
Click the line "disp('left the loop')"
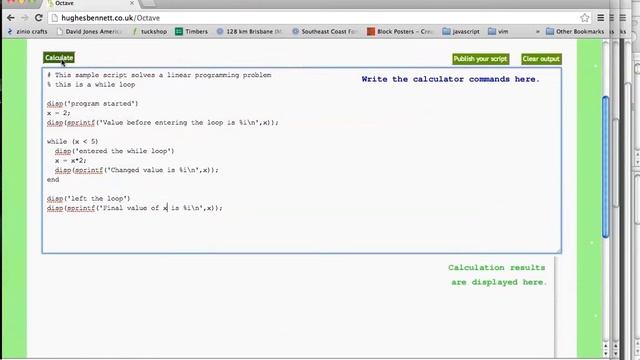click(x=89, y=198)
